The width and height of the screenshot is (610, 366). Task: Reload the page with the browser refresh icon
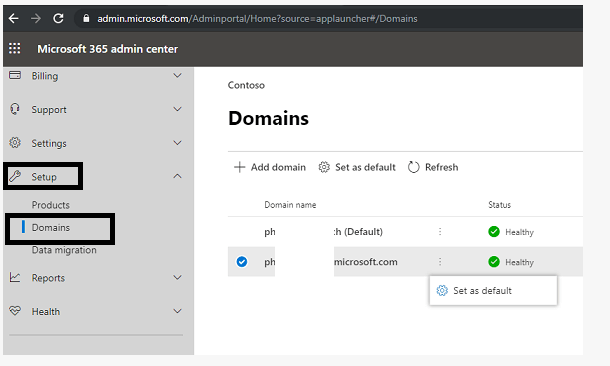pos(58,18)
